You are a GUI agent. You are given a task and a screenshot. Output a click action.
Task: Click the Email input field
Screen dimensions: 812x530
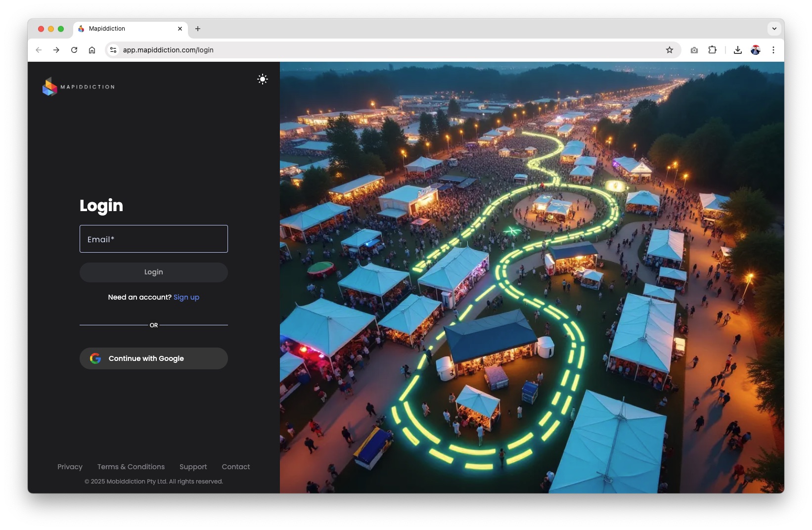pyautogui.click(x=154, y=239)
